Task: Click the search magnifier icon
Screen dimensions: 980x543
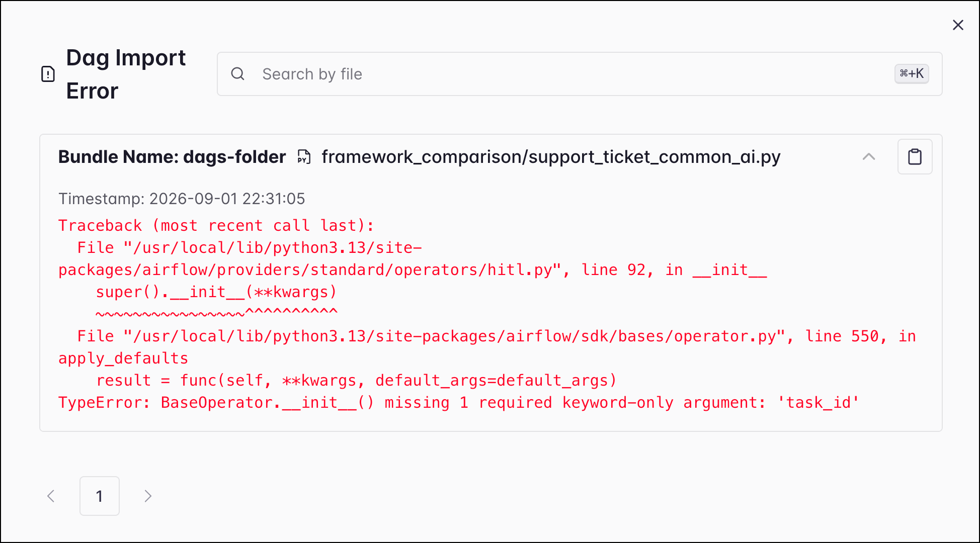Action: [x=237, y=74]
